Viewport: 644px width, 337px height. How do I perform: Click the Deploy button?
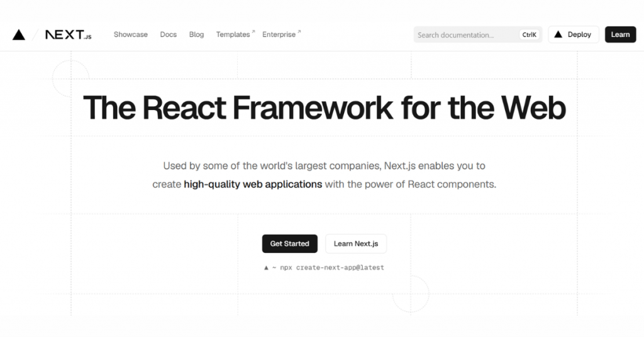click(574, 35)
